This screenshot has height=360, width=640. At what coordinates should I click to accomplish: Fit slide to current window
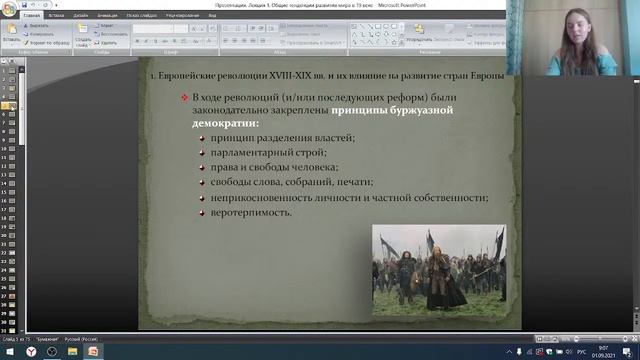pos(634,339)
